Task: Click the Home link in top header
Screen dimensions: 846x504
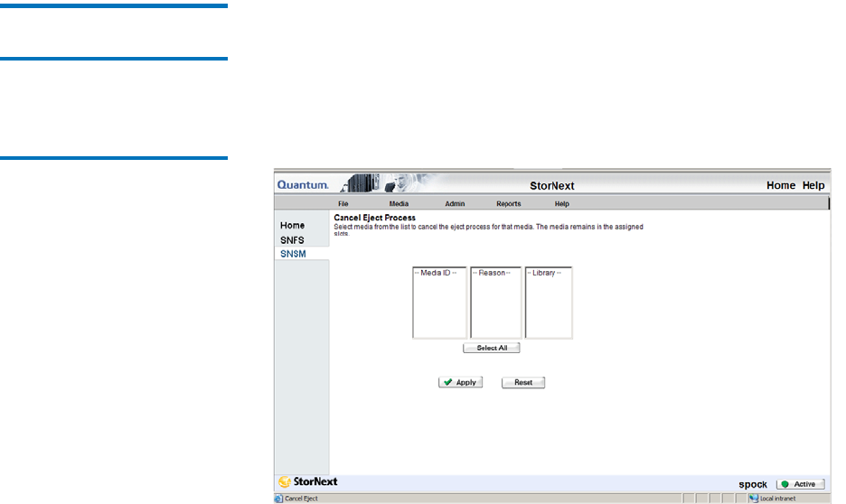Action: (781, 185)
